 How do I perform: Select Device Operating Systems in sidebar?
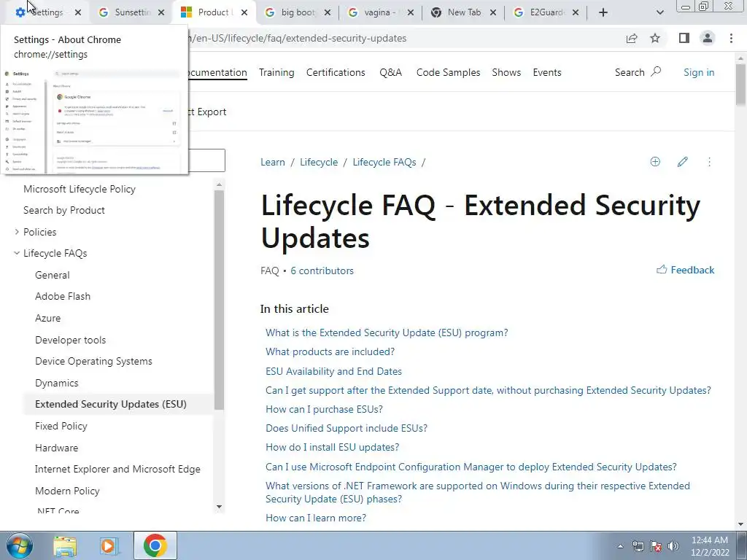[x=93, y=361]
